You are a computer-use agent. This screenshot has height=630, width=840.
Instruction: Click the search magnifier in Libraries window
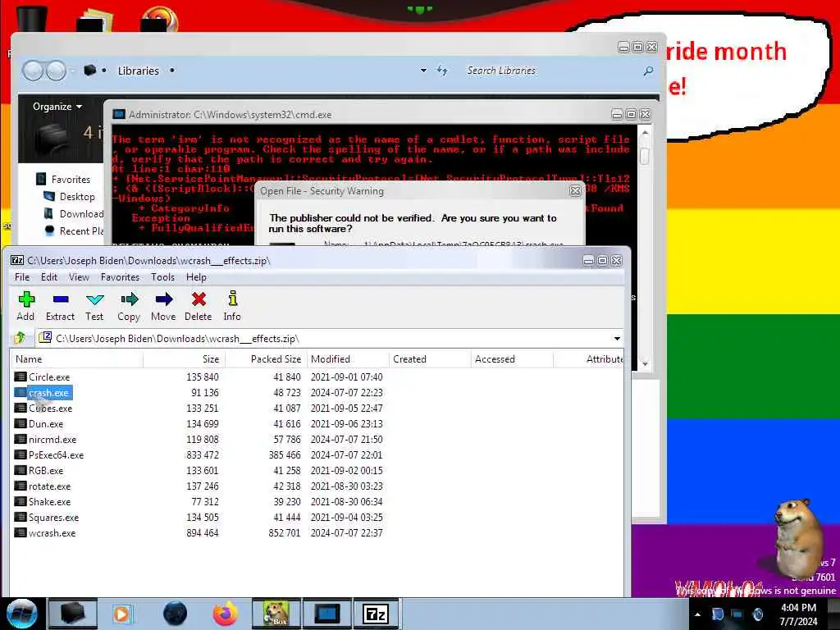click(x=648, y=71)
